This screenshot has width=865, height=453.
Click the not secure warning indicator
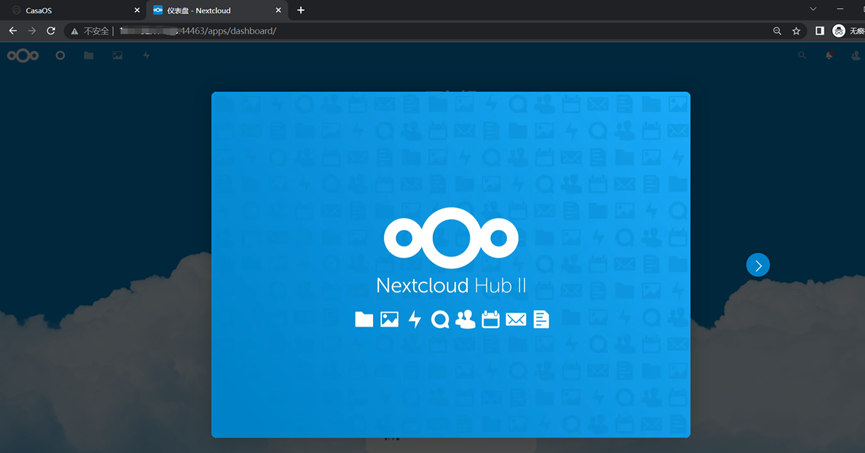pos(90,31)
